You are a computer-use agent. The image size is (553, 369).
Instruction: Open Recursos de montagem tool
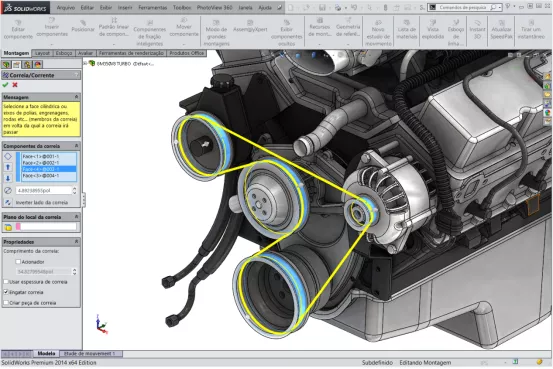(320, 28)
